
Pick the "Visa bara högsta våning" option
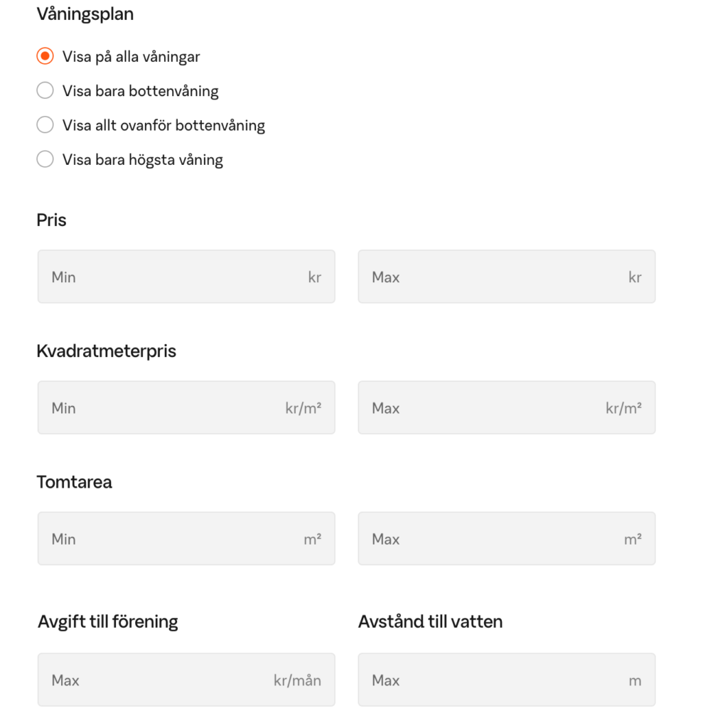45,160
